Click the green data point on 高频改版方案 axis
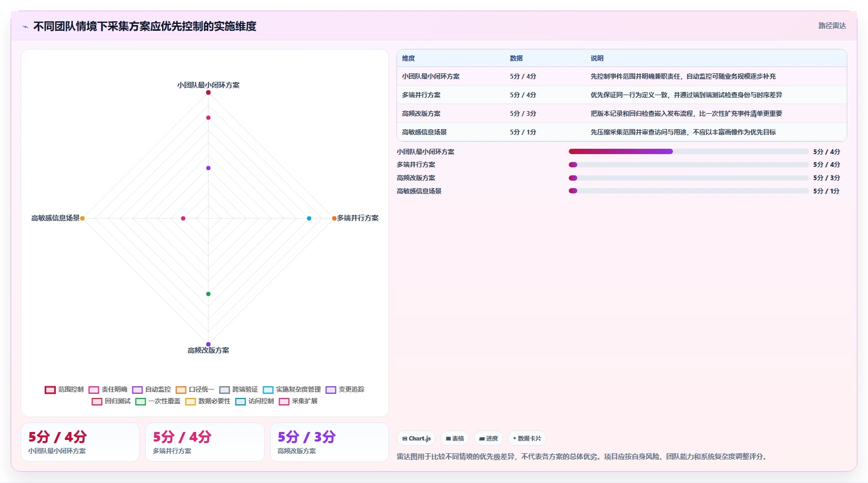The image size is (868, 483). [x=208, y=294]
